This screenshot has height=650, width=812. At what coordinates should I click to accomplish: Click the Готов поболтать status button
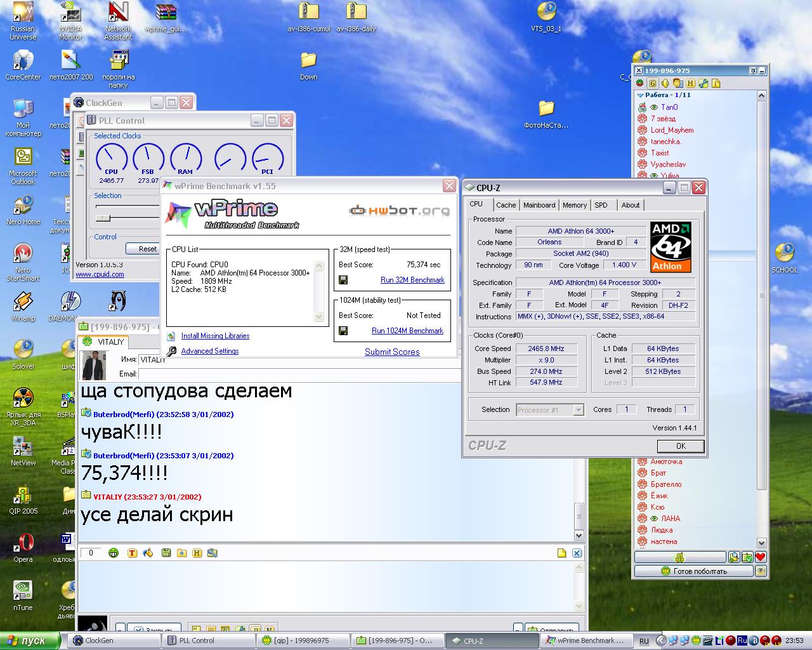coord(693,571)
